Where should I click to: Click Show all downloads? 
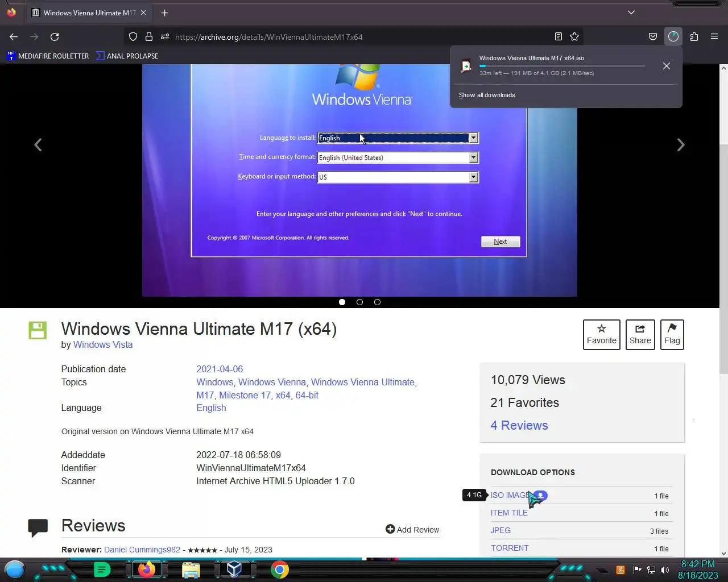[x=487, y=95]
